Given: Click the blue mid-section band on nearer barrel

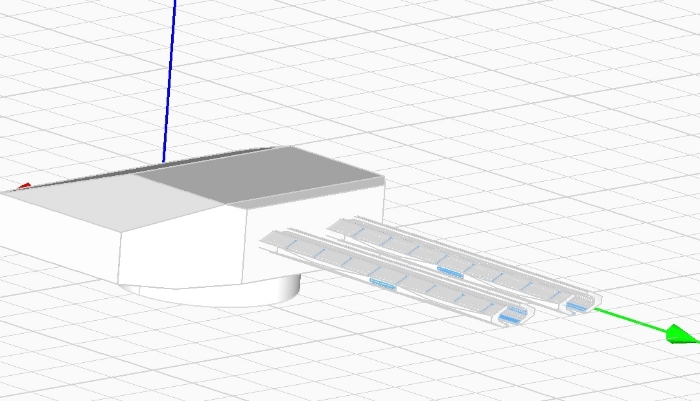Looking at the screenshot, I should [385, 284].
